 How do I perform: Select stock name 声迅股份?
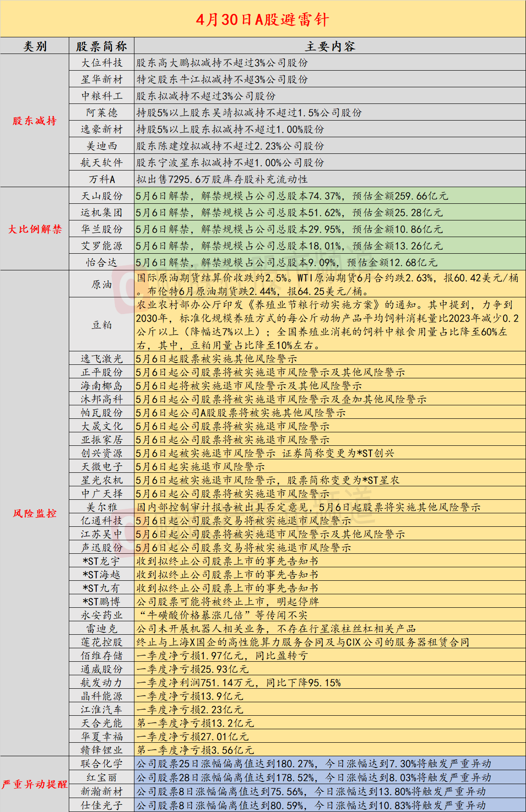102,547
